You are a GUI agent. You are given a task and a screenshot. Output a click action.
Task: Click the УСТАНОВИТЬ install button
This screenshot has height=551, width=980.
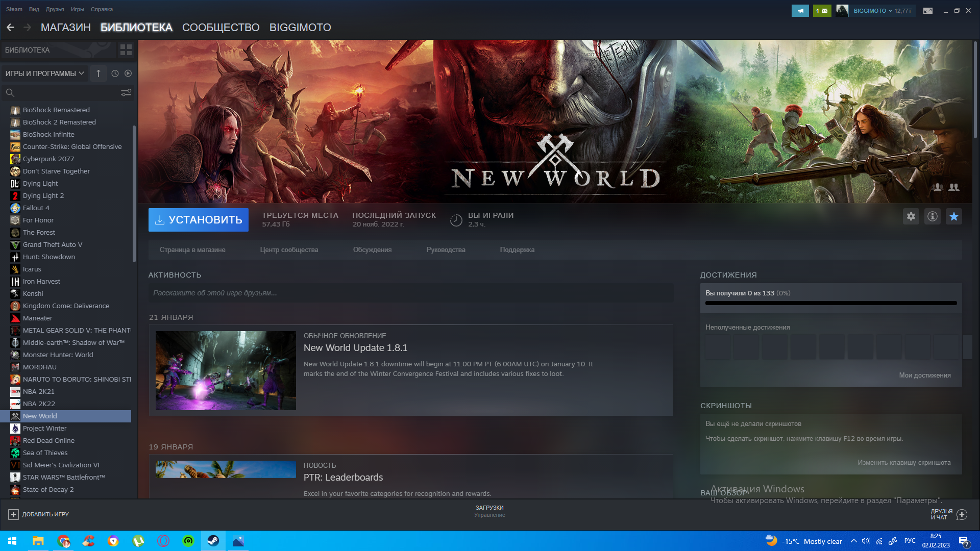[199, 220]
